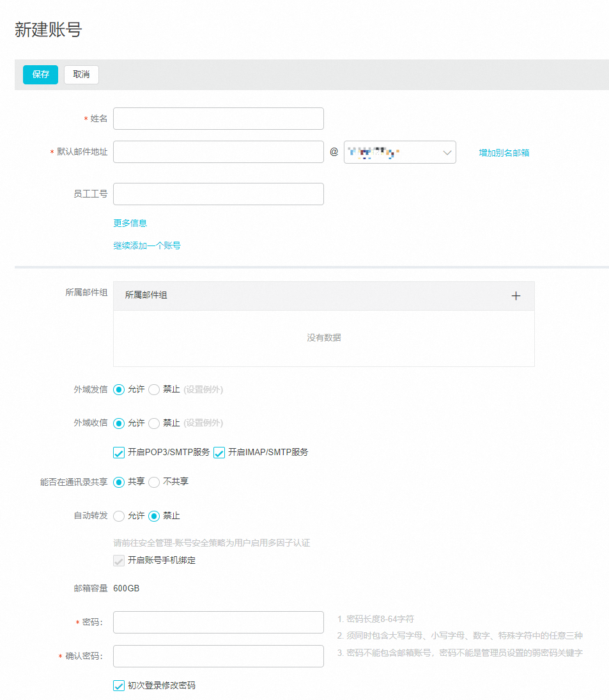Click the 确认密码 input field
This screenshot has width=609, height=700.
[218, 657]
